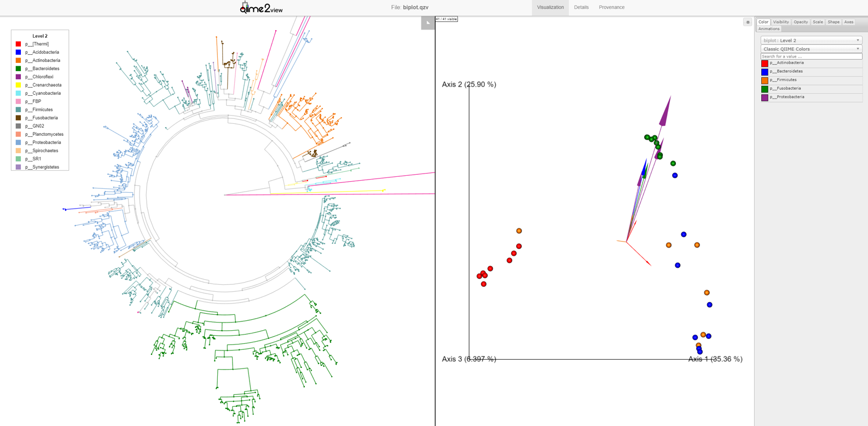The image size is (868, 426).
Task: Click the brown legend square beside p__Fusobacteria
Action: pyautogui.click(x=18, y=118)
